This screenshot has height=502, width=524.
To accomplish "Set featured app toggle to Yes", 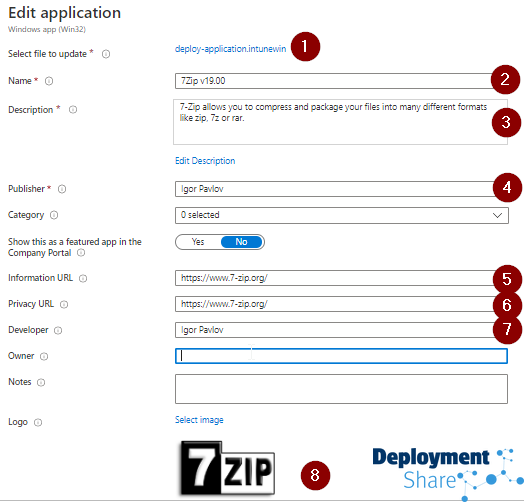I will coord(198,242).
